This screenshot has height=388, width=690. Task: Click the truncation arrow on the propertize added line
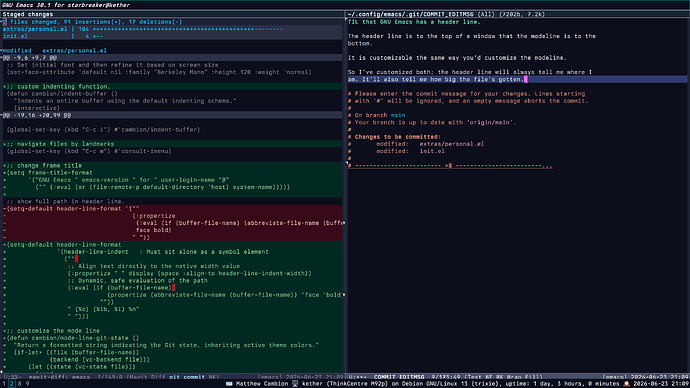[343, 295]
